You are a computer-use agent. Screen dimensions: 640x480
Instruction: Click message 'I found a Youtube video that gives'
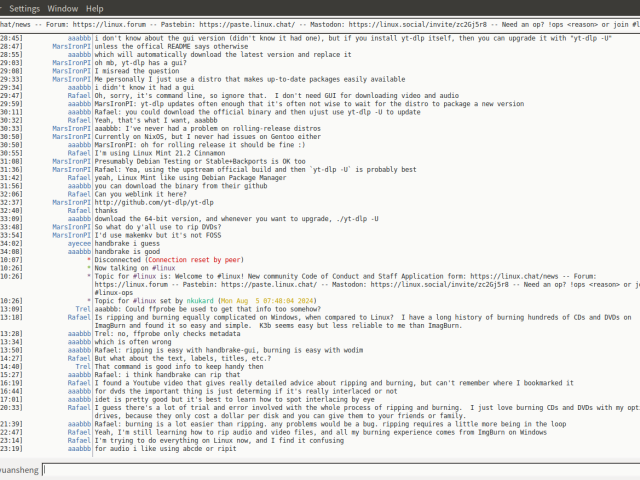pyautogui.click(x=334, y=383)
